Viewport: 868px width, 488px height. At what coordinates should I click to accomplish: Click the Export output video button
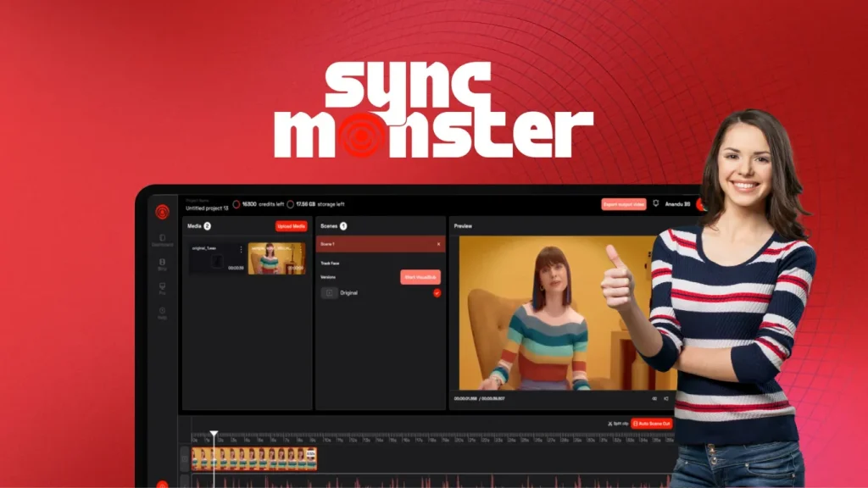point(624,204)
